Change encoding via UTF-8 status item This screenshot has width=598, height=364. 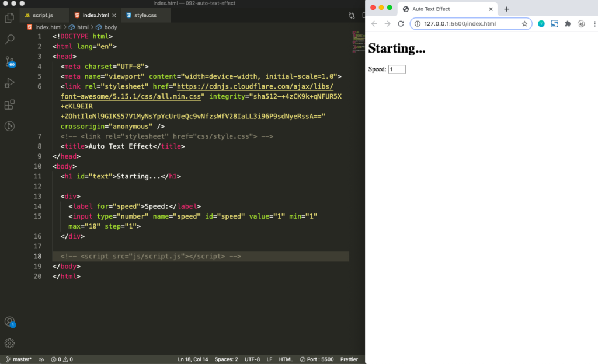point(252,359)
